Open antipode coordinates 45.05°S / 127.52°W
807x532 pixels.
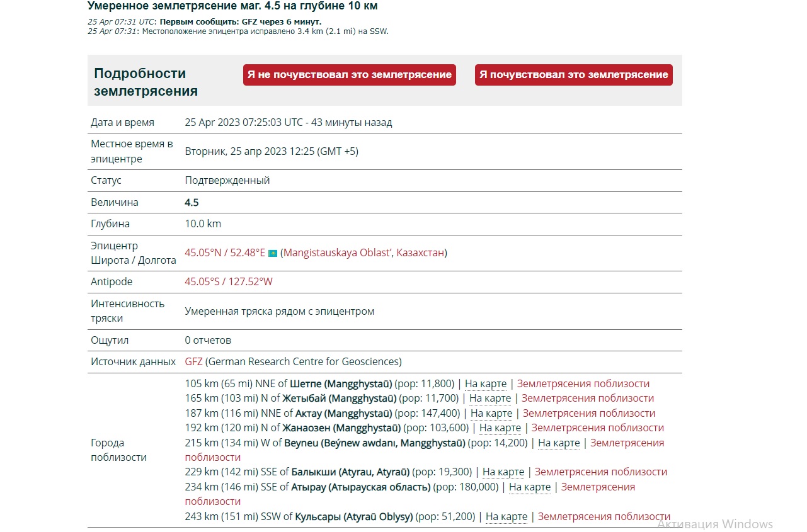(228, 281)
